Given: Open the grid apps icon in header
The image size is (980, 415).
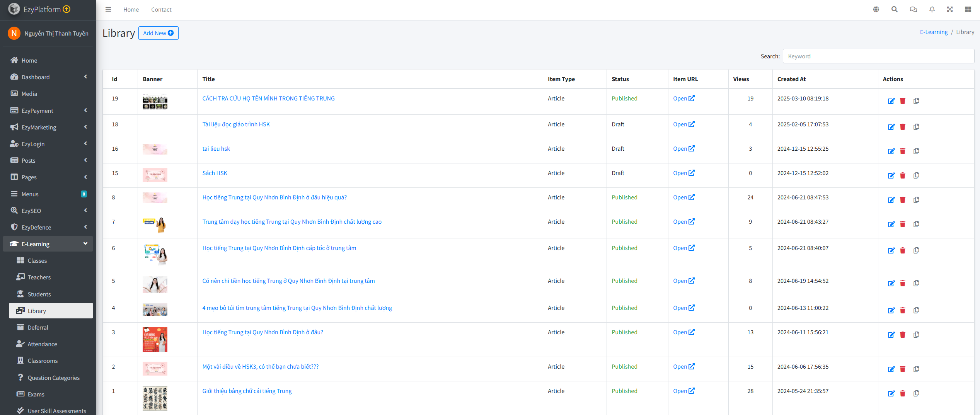Looking at the screenshot, I should (x=968, y=10).
